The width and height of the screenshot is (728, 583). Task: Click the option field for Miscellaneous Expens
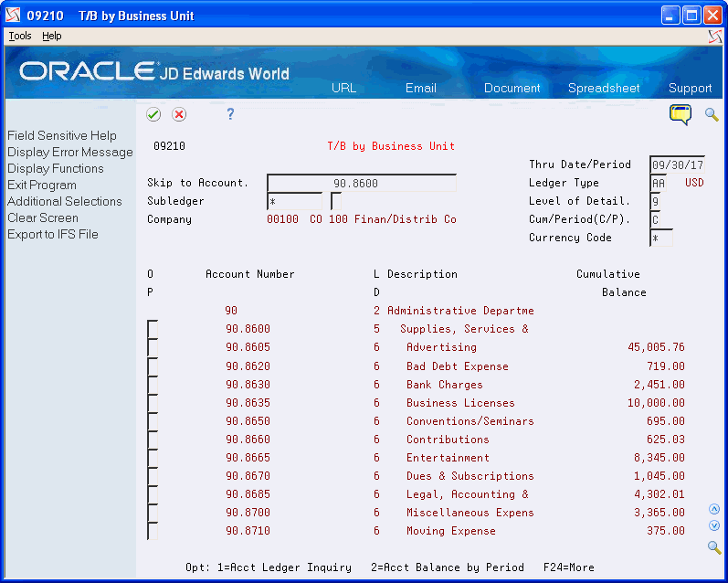pyautogui.click(x=153, y=513)
